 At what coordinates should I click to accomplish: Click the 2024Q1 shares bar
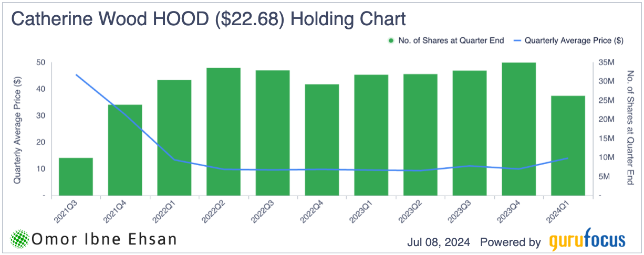point(568,146)
